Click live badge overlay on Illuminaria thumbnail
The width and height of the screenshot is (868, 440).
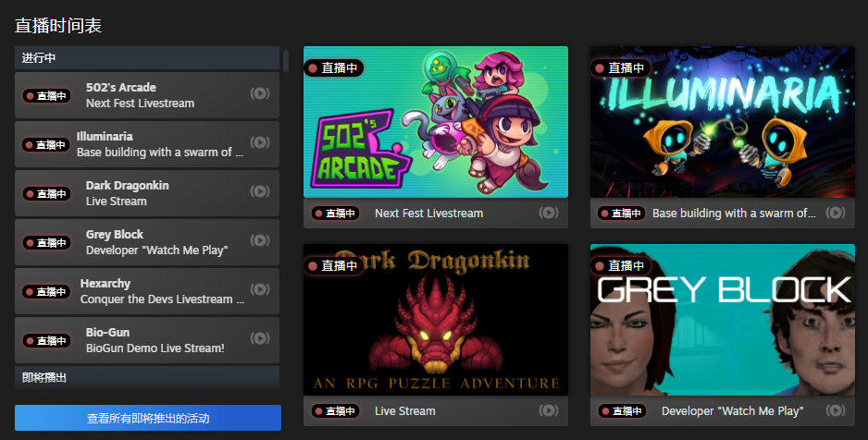tap(621, 68)
